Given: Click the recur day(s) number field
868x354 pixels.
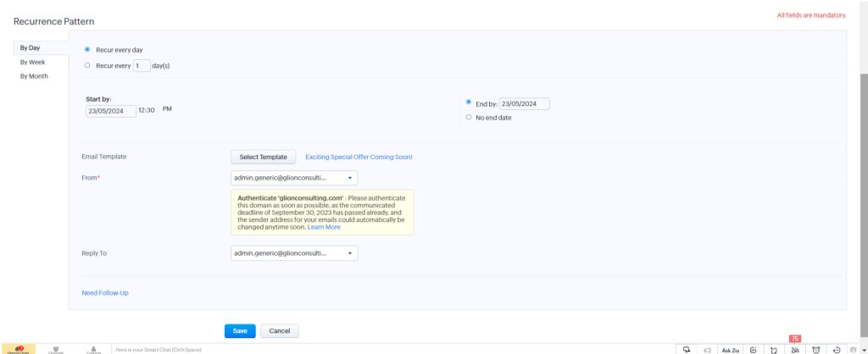Looking at the screenshot, I should 142,66.
